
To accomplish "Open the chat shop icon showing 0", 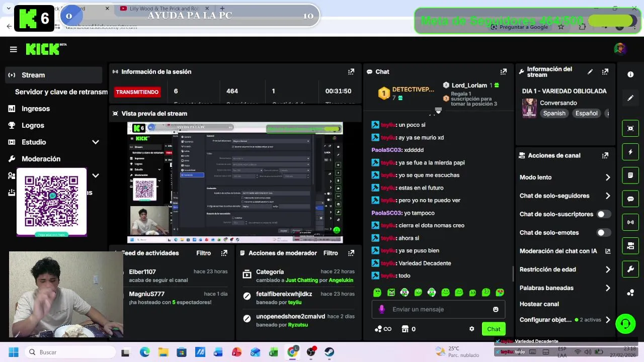I will click(409, 329).
